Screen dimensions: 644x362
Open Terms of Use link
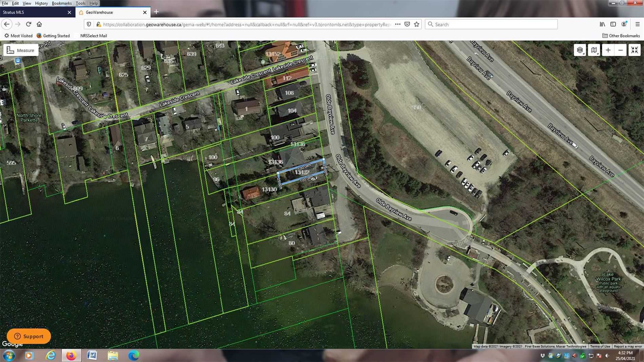600,346
